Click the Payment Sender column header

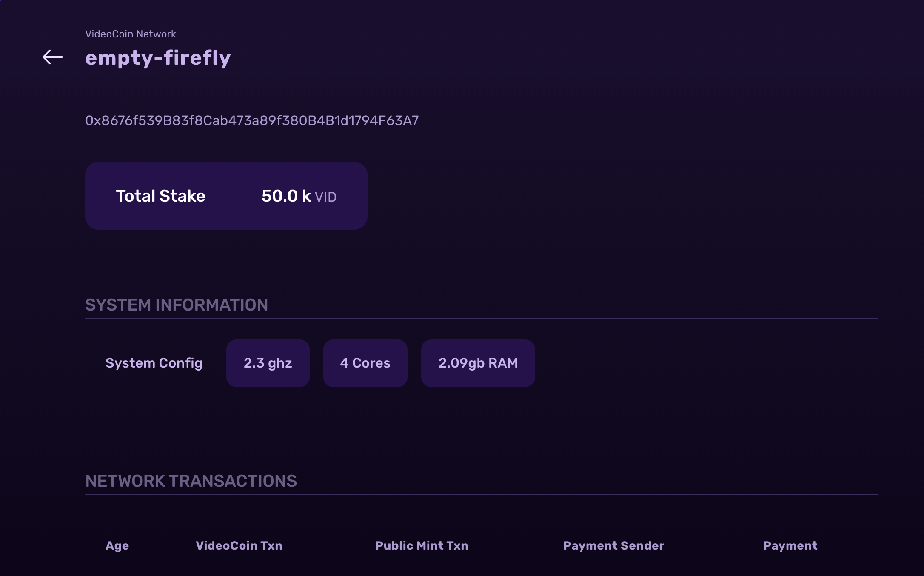[x=614, y=546]
